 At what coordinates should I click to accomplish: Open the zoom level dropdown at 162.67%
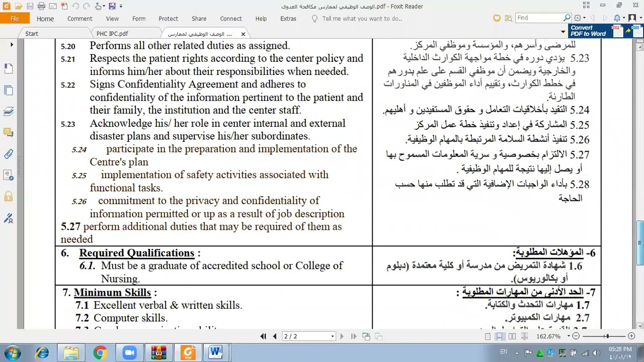[569, 336]
